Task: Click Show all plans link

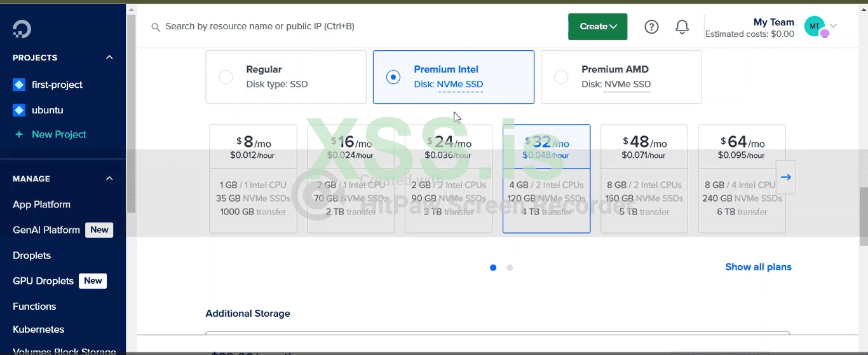Action: (x=758, y=267)
